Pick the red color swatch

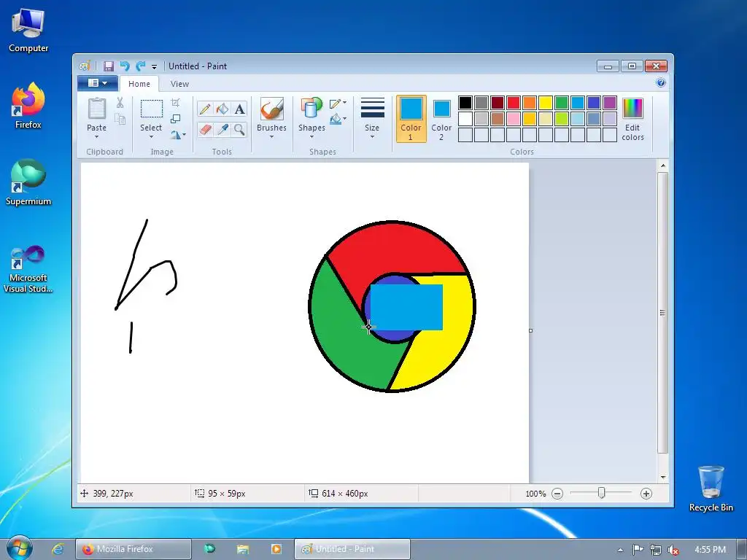pyautogui.click(x=514, y=102)
